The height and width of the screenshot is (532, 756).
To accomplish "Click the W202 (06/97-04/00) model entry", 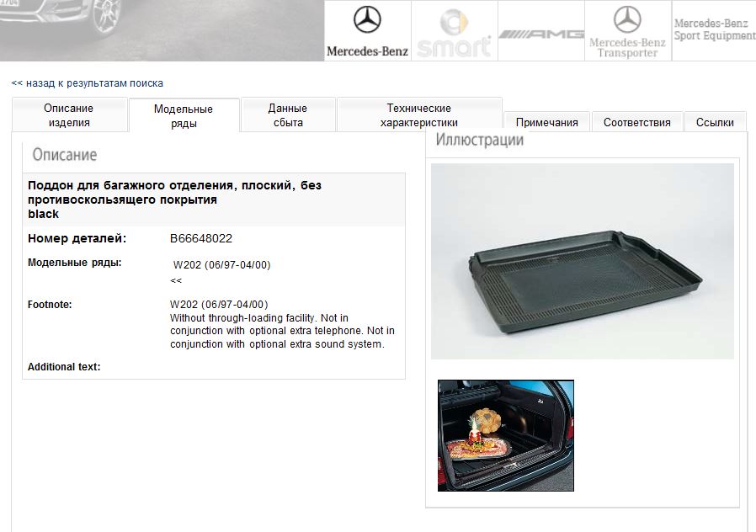I will coord(221,264).
